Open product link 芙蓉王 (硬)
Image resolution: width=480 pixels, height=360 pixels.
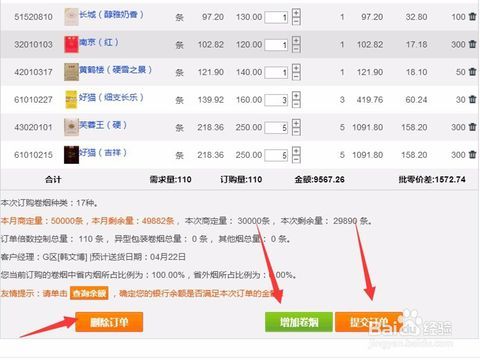tap(103, 125)
